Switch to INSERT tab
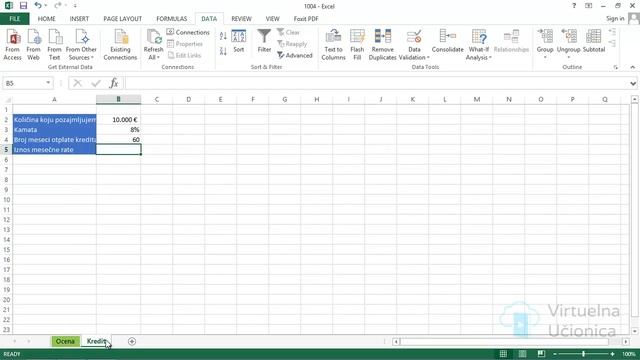Viewport: 640px width, 360px height. click(79, 19)
